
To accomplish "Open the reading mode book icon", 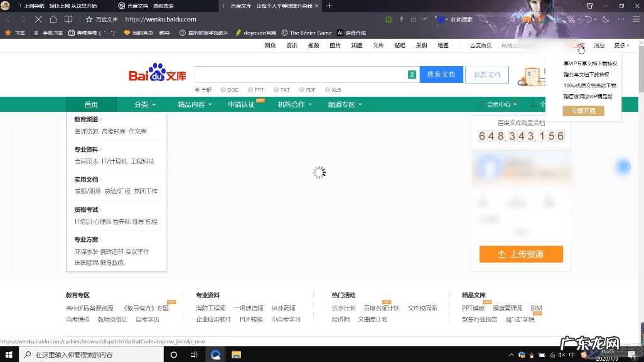I will (x=68, y=19).
